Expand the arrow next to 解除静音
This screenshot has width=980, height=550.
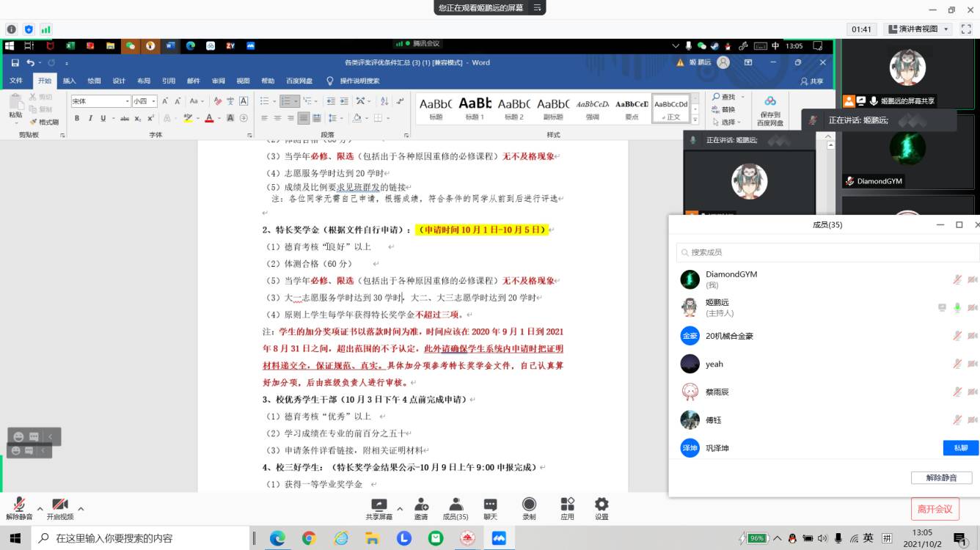point(40,508)
